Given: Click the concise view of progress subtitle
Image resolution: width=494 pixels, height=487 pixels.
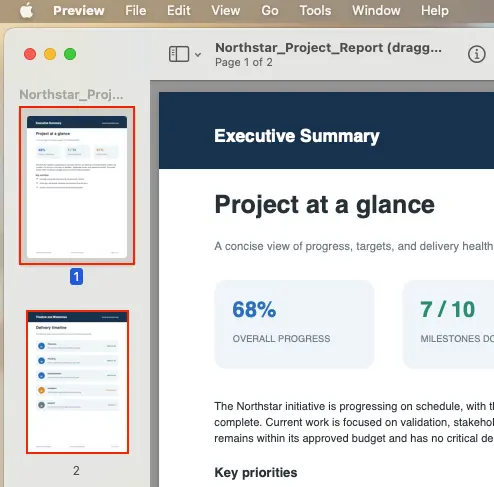Looking at the screenshot, I should [354, 246].
